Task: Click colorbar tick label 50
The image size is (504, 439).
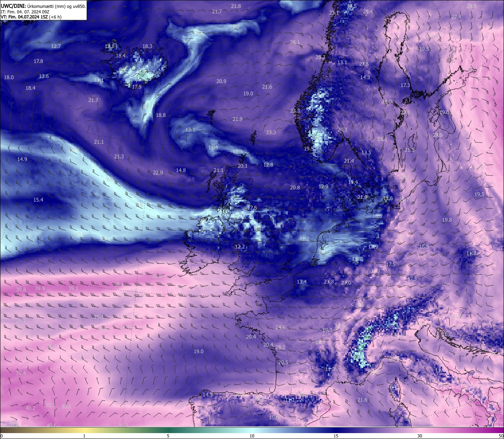Action: point(501,436)
